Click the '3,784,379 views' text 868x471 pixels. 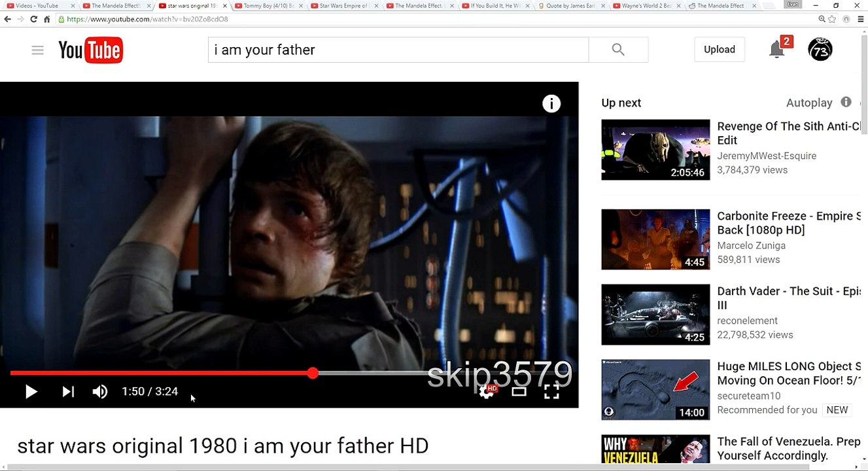pyautogui.click(x=752, y=170)
